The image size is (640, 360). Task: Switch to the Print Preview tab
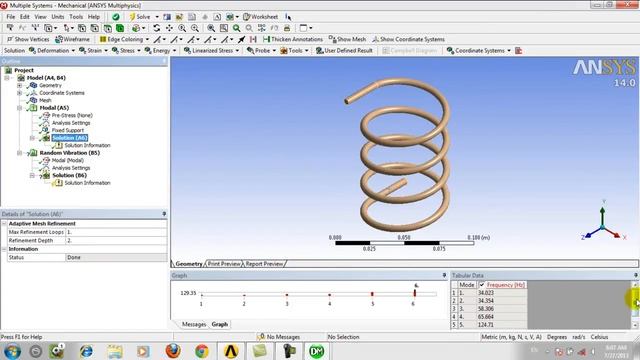click(224, 264)
